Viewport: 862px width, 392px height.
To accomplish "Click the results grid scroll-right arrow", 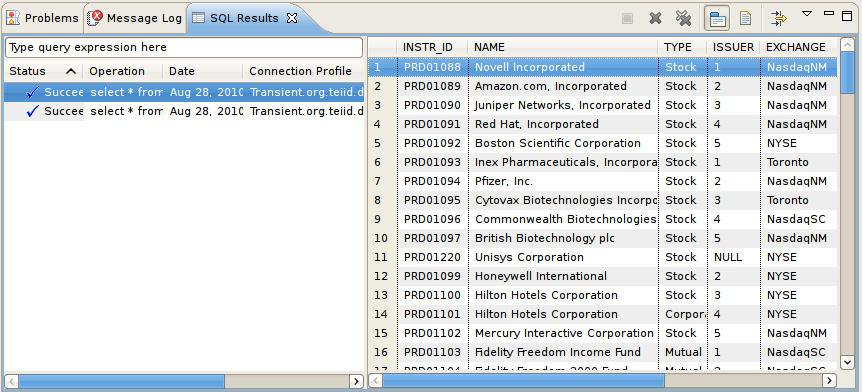I will 830,380.
